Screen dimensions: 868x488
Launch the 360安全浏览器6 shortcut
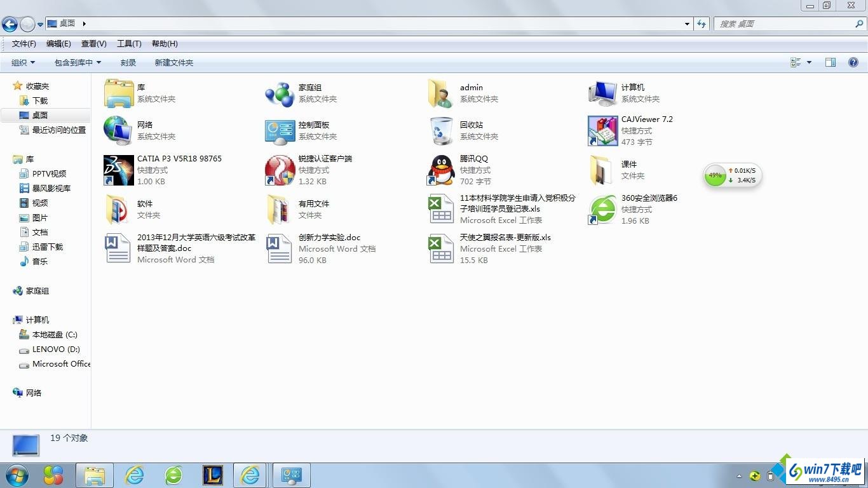click(602, 210)
